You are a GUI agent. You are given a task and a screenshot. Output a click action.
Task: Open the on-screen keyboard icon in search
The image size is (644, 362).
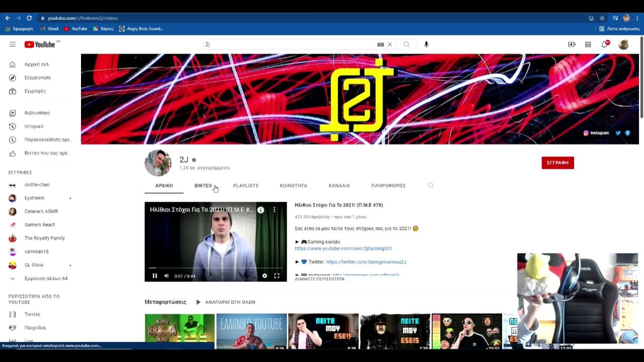pos(381,44)
